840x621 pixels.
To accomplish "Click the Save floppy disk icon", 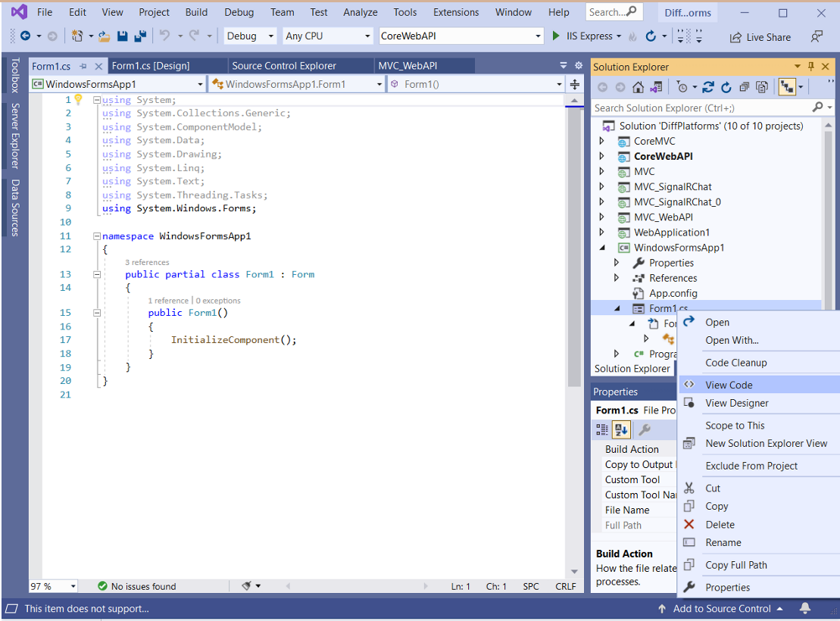I will (x=124, y=36).
